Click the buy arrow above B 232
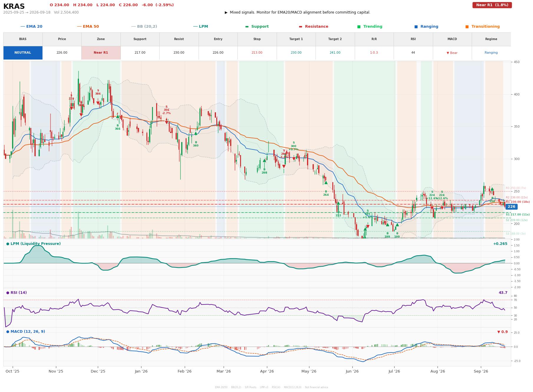Viewport: 533px width, 392px height. click(x=338, y=203)
